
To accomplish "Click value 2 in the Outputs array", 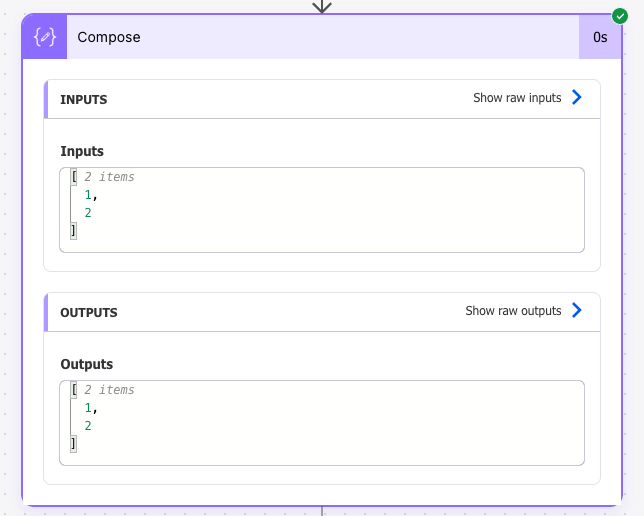I will click(x=88, y=426).
